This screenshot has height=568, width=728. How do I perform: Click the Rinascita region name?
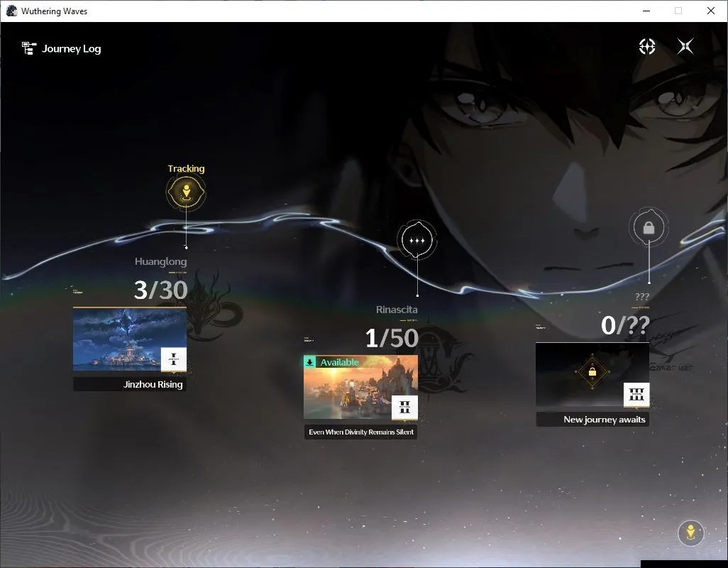[397, 310]
